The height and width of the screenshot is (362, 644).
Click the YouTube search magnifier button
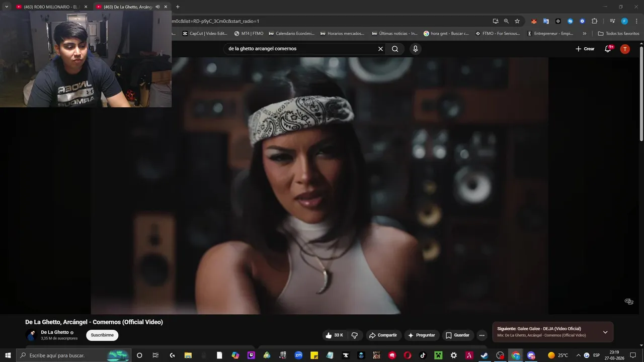pos(395,49)
